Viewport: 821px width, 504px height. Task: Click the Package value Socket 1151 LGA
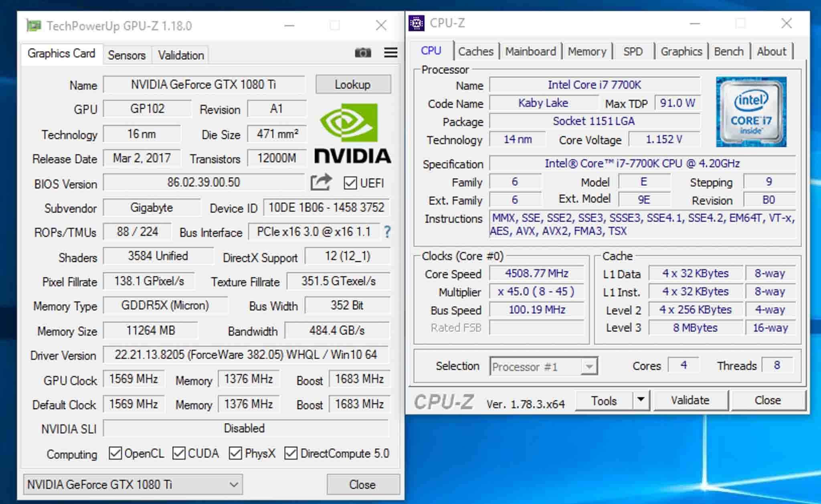595,121
